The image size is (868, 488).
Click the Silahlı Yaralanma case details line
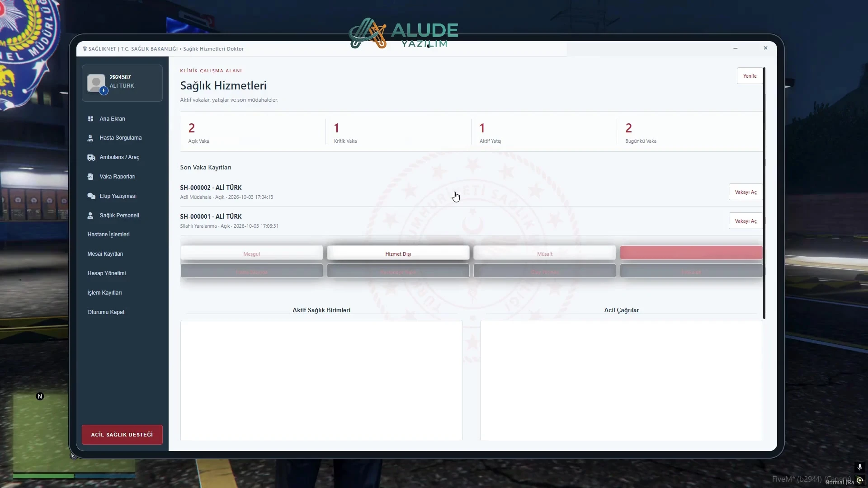tap(229, 226)
